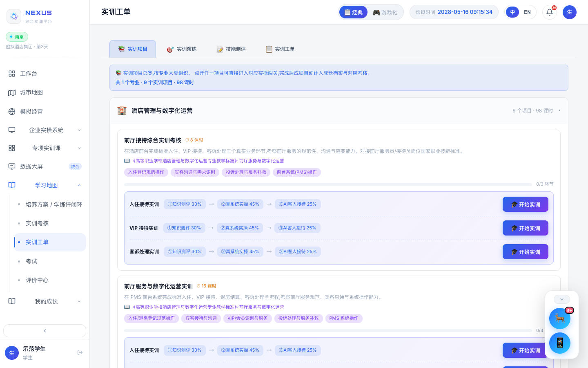
Task: Expand 专项实训课 submenu chevron
Action: (79, 148)
